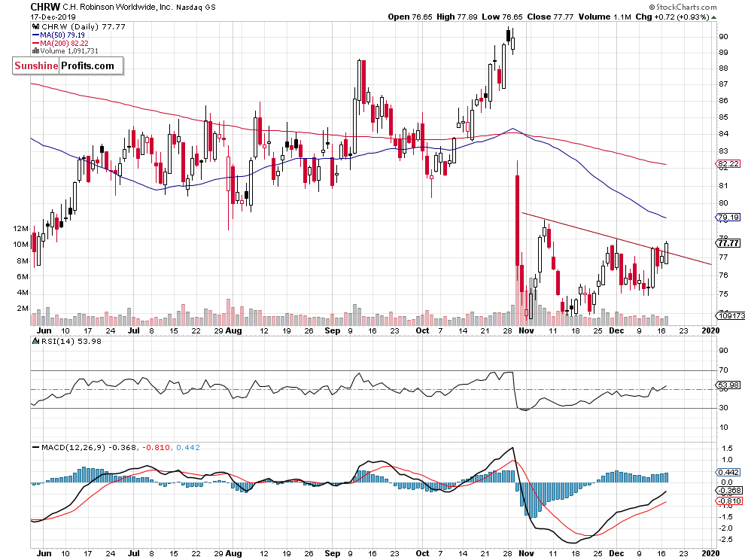
Task: Click the Nasdaq GS exchange label
Action: pyautogui.click(x=196, y=8)
